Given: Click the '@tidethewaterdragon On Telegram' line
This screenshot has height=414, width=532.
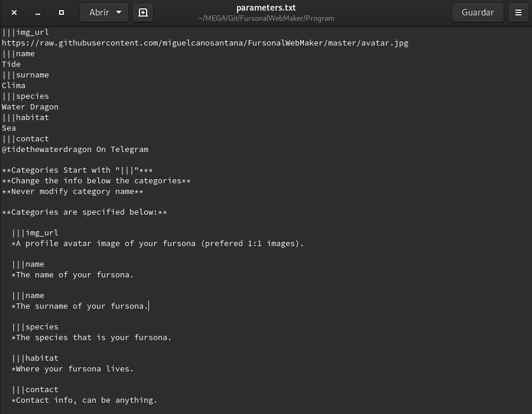Looking at the screenshot, I should (75, 149).
